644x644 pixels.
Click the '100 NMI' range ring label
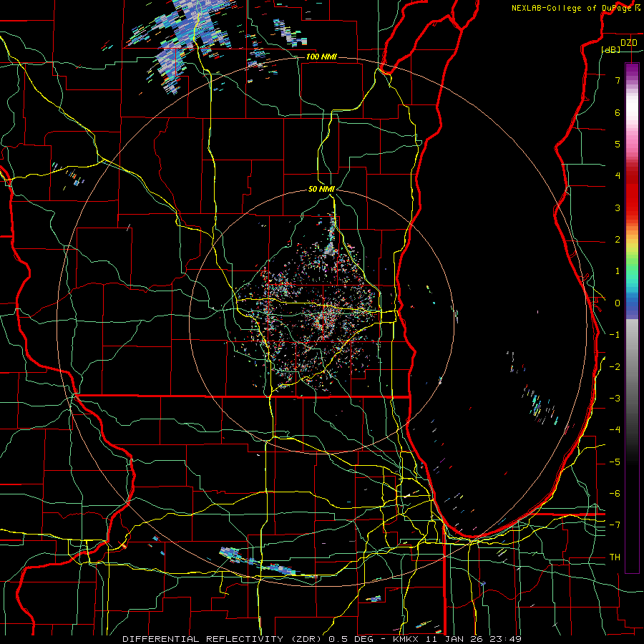321,57
